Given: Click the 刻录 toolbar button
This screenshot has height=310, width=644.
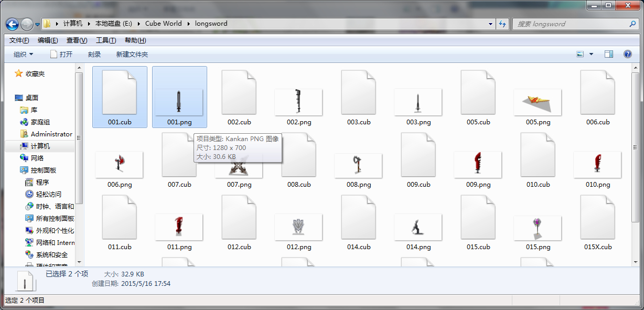Looking at the screenshot, I should (94, 54).
